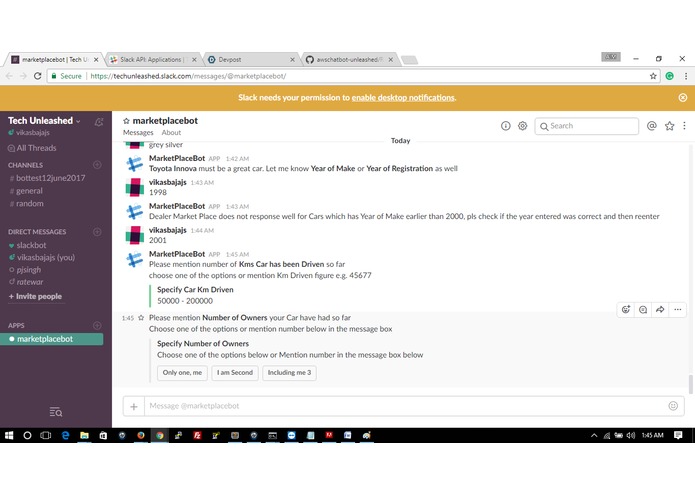Screen dimensions: 695x494
Task: Open channel details info icon
Action: click(x=505, y=126)
